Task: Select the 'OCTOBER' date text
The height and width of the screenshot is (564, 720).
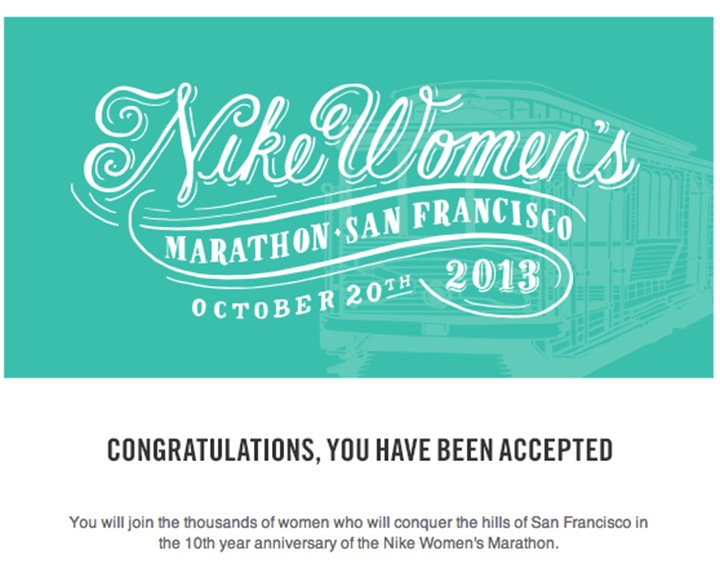Action: coord(263,305)
